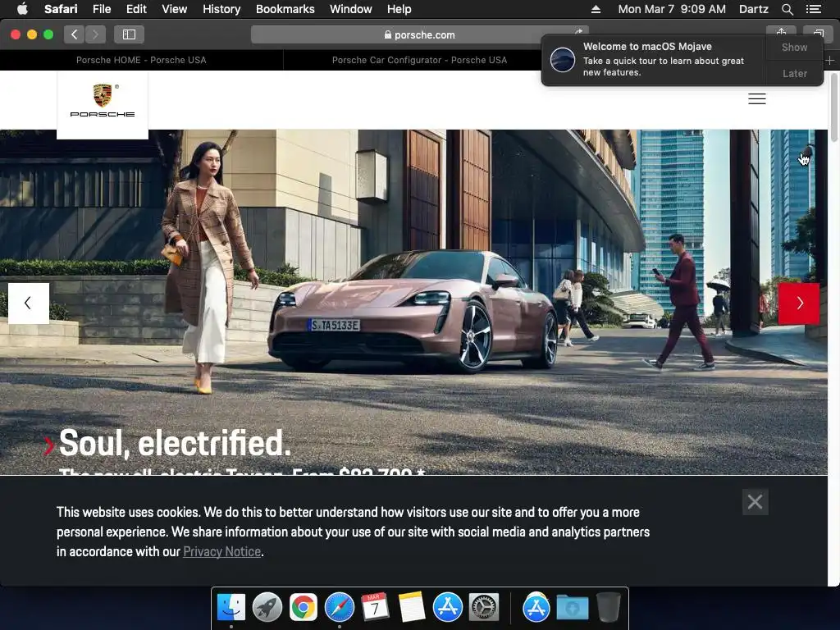Open the History menu
This screenshot has width=840, height=630.
coord(221,9)
